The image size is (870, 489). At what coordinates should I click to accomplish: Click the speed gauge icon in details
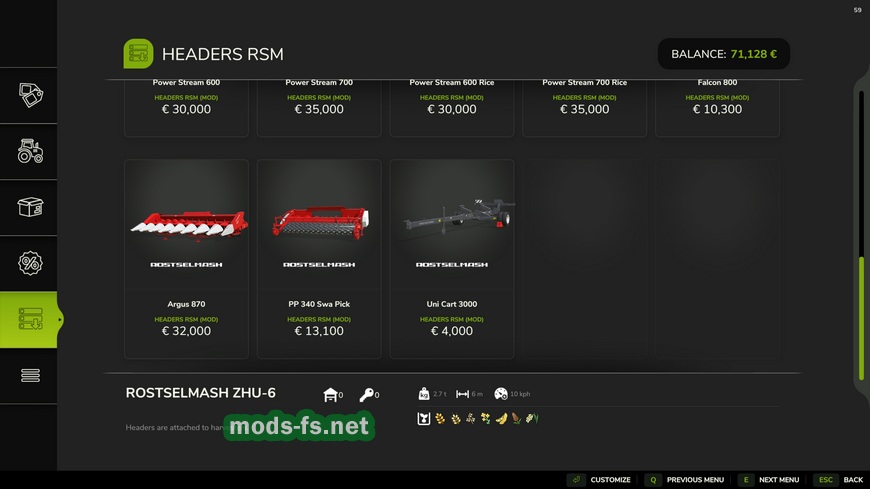pyautogui.click(x=500, y=394)
